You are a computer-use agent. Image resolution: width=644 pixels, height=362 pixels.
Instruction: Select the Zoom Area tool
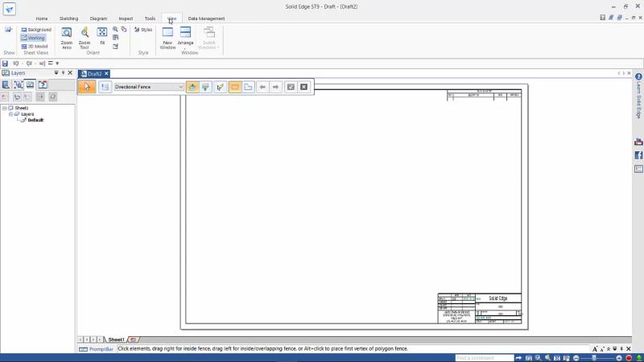[x=67, y=38]
